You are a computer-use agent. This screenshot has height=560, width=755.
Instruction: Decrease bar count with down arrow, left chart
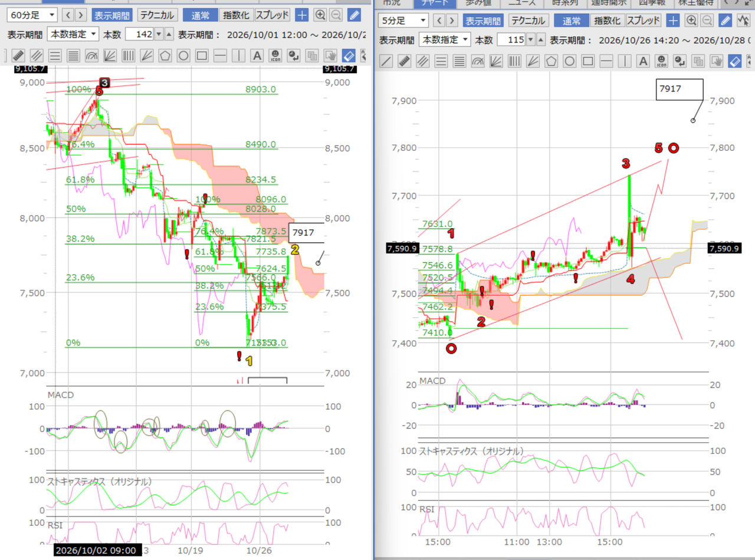pyautogui.click(x=159, y=34)
